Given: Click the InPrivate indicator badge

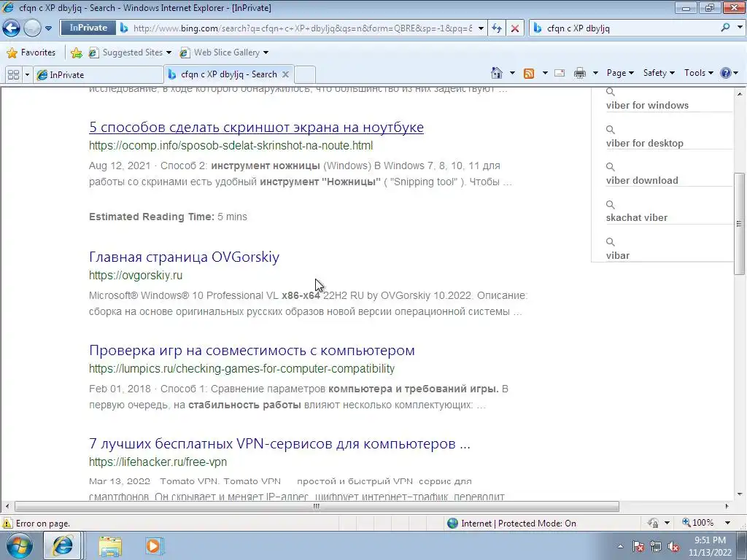Looking at the screenshot, I should point(88,28).
